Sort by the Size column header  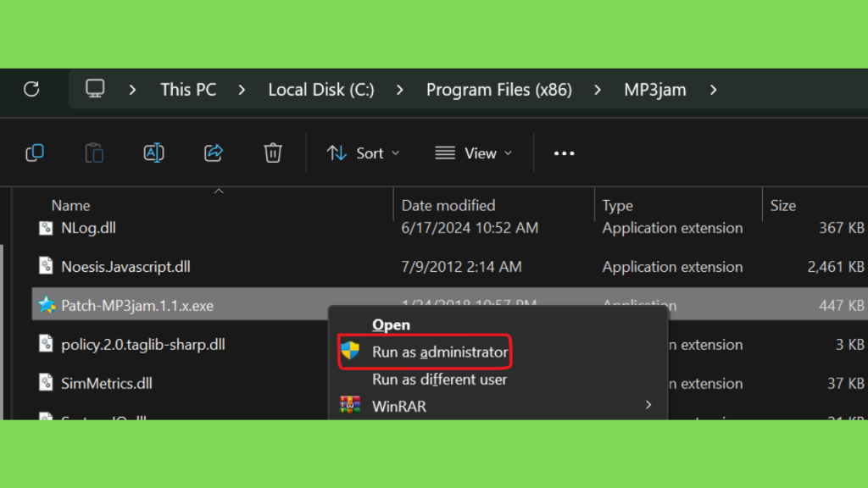782,205
